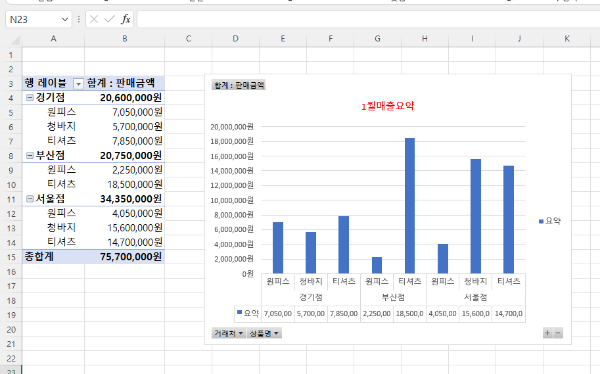Image resolution: width=600 pixels, height=374 pixels.
Task: Open the 행 레이블 filter dropdown
Action: pos(78,83)
